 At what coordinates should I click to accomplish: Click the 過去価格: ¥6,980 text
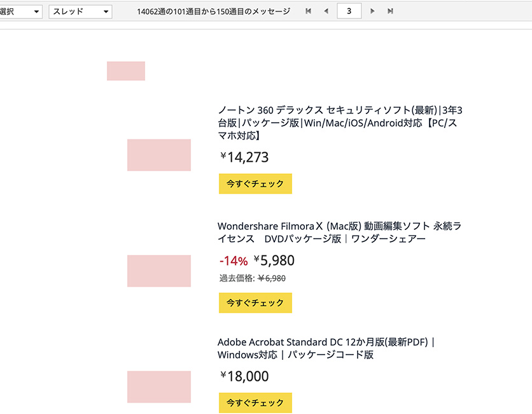click(x=253, y=278)
